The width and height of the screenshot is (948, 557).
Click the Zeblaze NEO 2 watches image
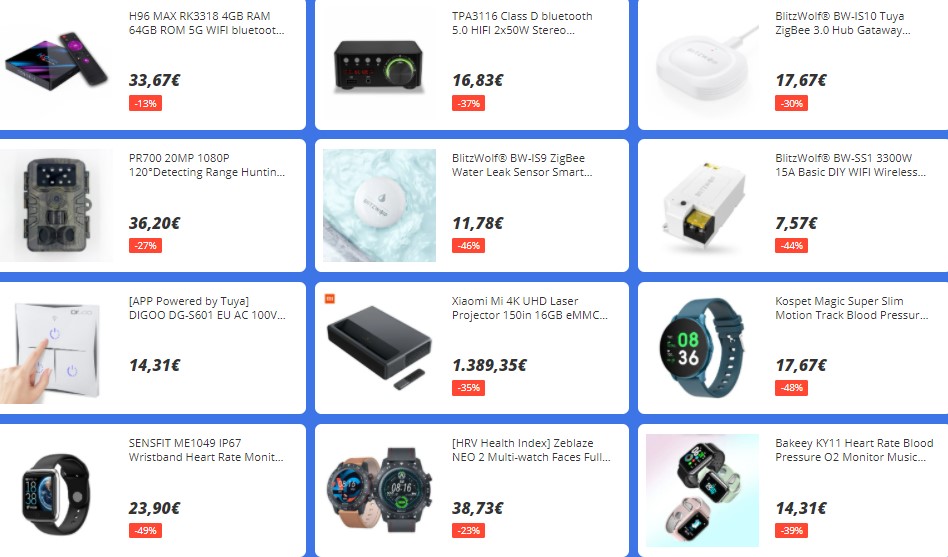click(x=379, y=490)
